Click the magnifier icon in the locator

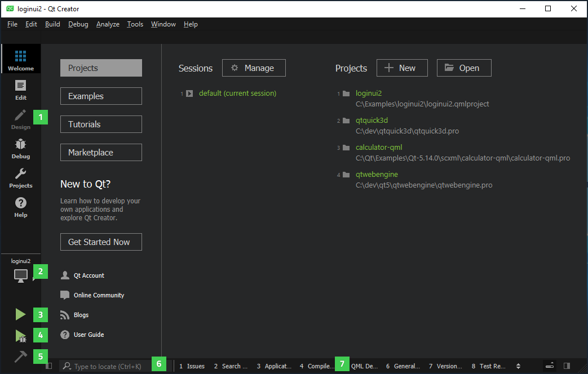[67, 366]
